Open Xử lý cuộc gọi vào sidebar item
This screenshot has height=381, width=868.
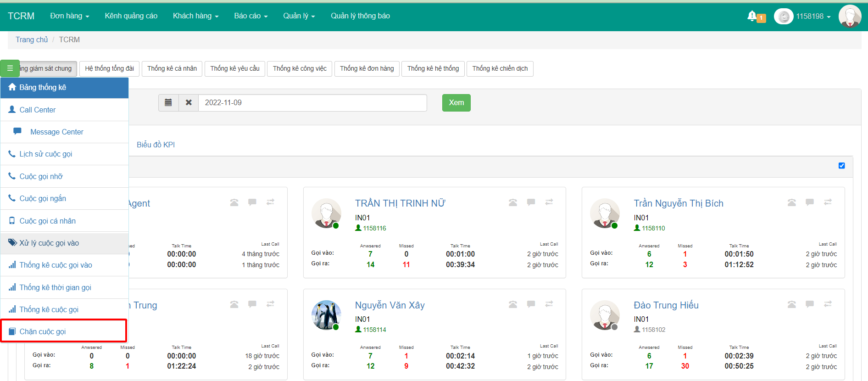(65, 243)
